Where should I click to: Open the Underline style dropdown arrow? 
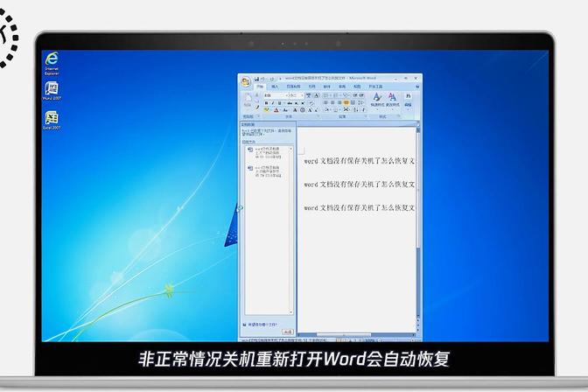click(x=284, y=103)
